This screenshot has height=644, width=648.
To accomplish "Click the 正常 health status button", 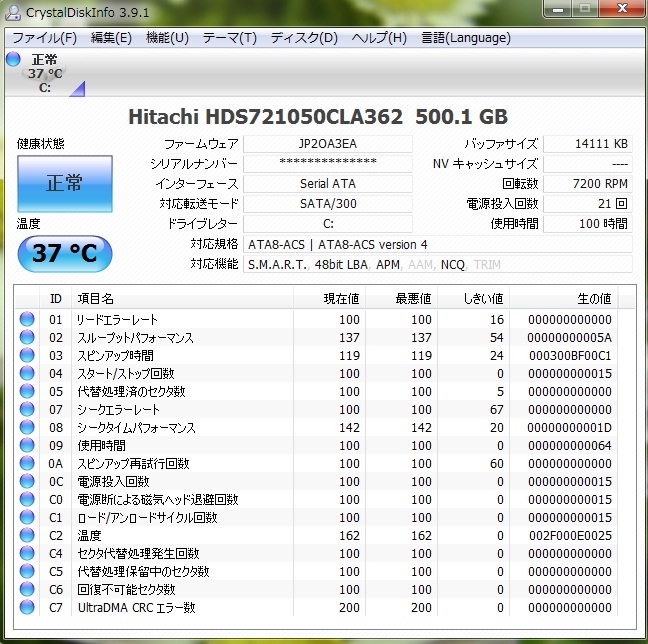I will 65,184.
